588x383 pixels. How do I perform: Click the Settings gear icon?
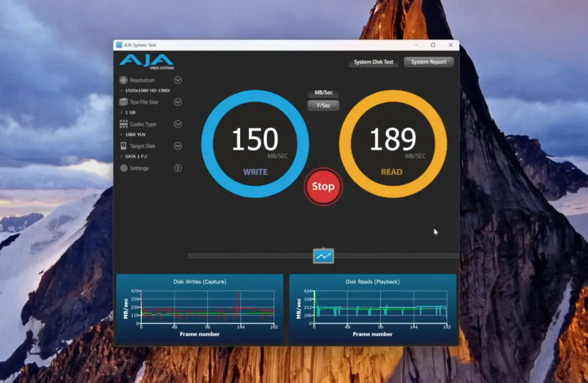(x=123, y=168)
